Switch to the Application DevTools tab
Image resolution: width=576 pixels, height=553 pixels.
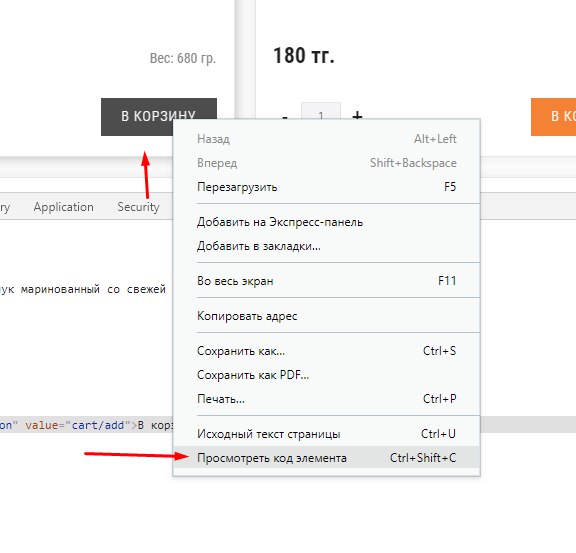(x=64, y=207)
